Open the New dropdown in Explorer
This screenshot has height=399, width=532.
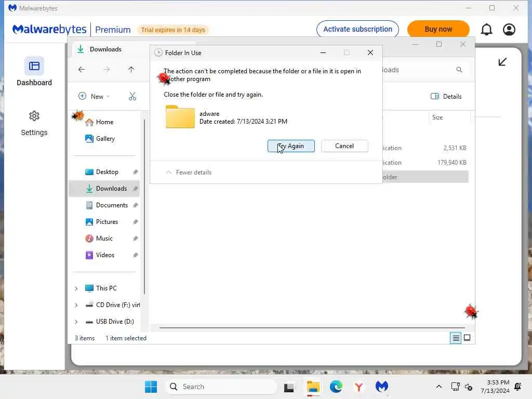95,96
